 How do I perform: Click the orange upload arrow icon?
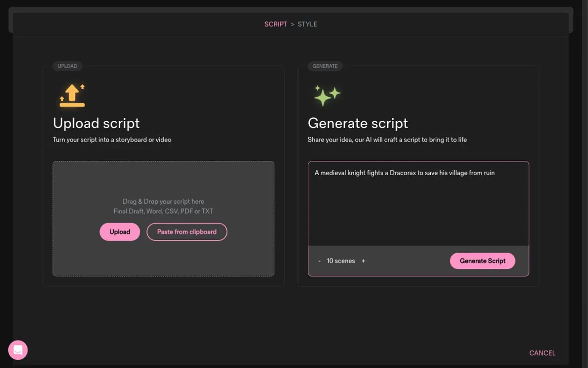[x=72, y=95]
